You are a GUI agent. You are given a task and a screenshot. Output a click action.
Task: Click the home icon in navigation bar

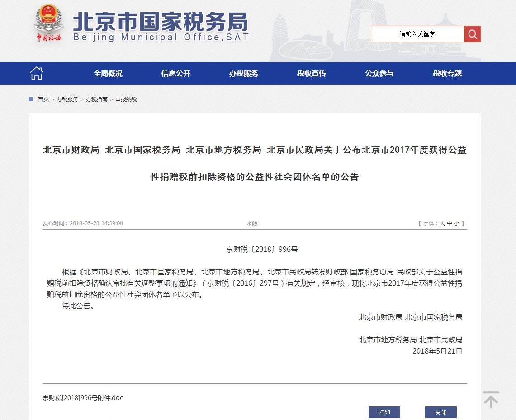coord(36,73)
